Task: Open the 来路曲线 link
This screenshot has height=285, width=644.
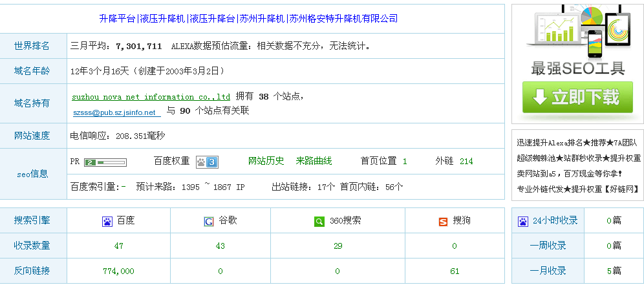Action: [314, 161]
